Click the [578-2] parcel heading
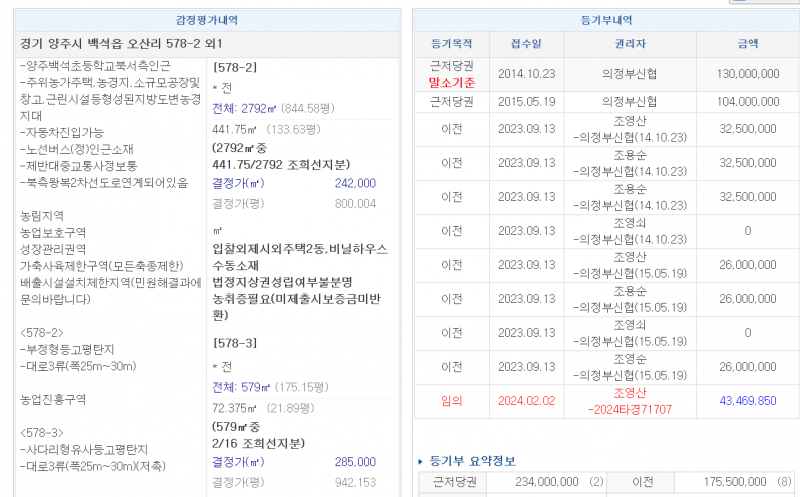The image size is (800, 497). pyautogui.click(x=235, y=68)
